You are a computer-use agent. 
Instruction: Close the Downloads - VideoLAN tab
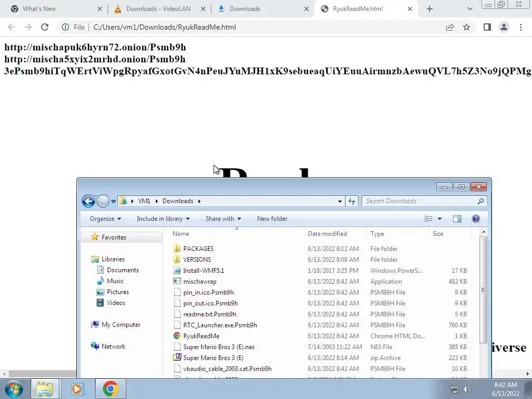[203, 9]
